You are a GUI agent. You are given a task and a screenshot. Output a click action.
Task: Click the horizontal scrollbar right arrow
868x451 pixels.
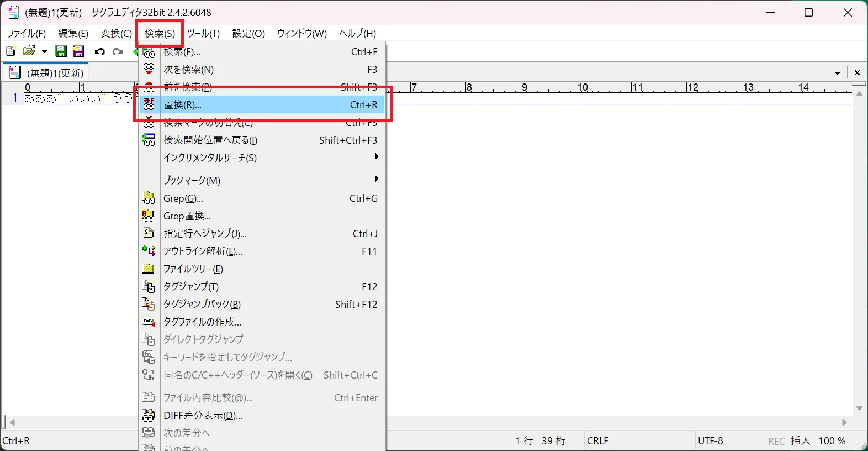(x=844, y=422)
